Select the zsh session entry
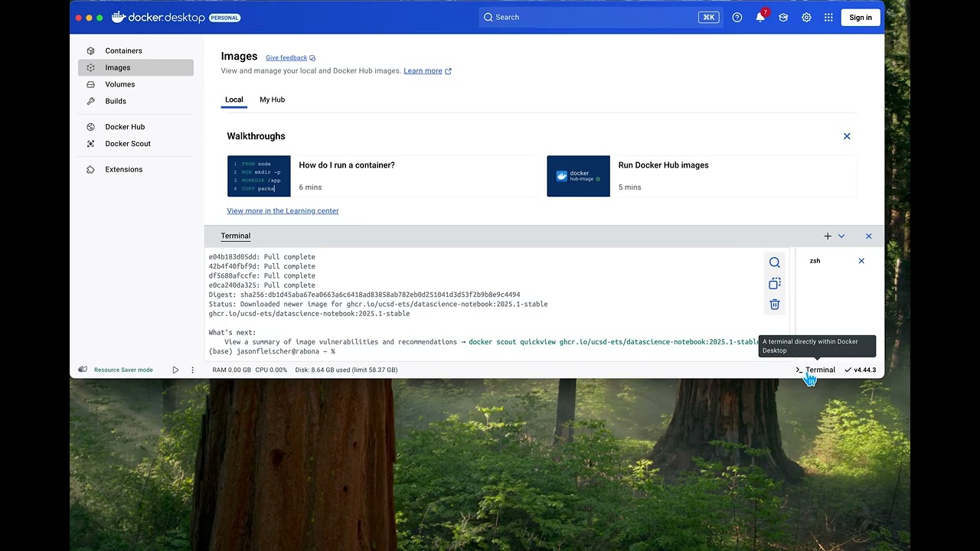Viewport: 980px width, 551px height. pos(815,261)
